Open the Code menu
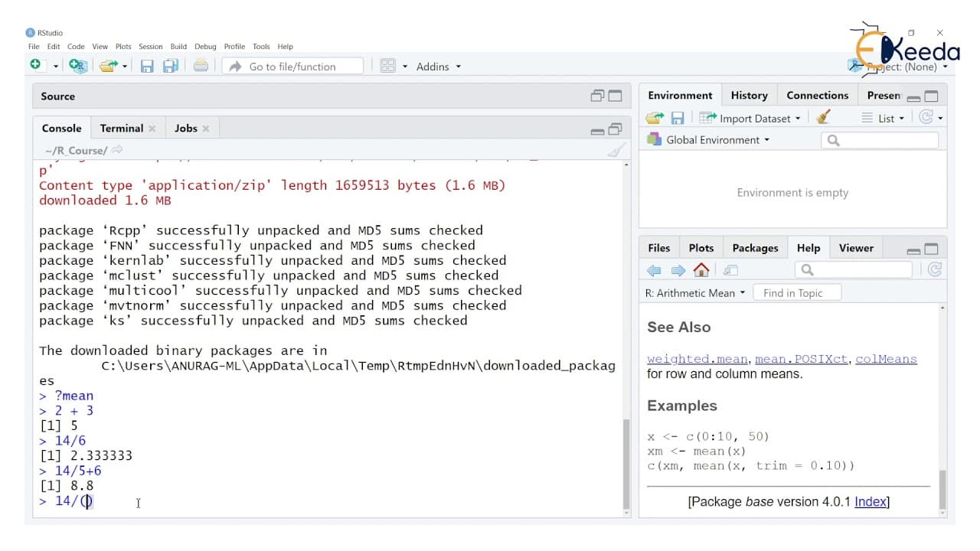The image size is (980, 551). click(76, 47)
